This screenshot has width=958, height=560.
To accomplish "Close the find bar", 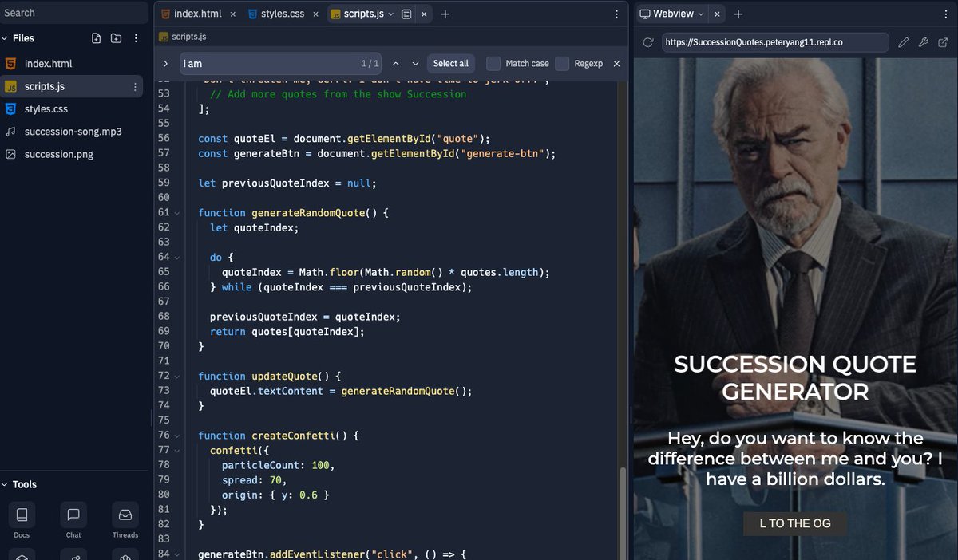I will 616,63.
